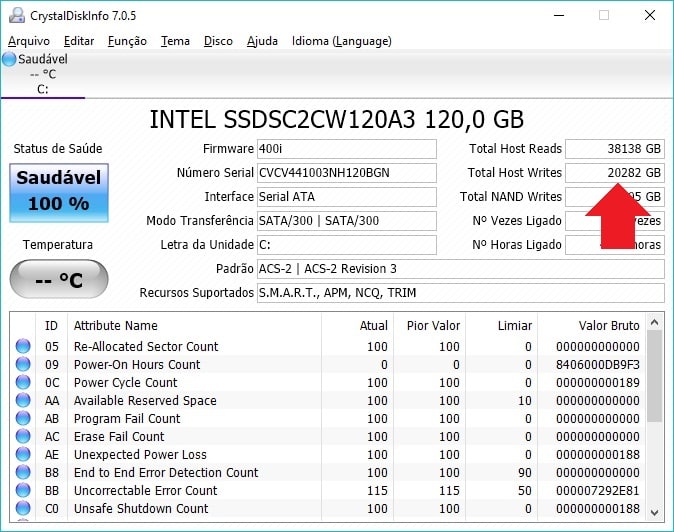Select the Erase Fail Count row
The image size is (674, 532).
(328, 437)
